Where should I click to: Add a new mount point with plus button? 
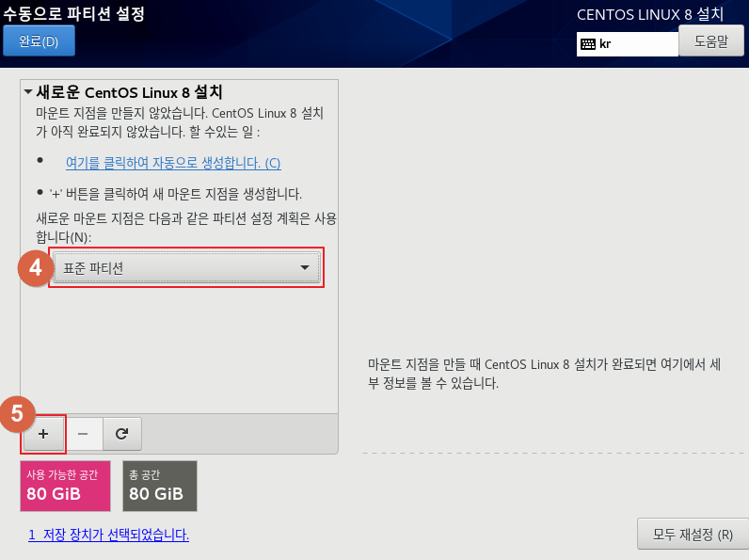click(x=43, y=434)
